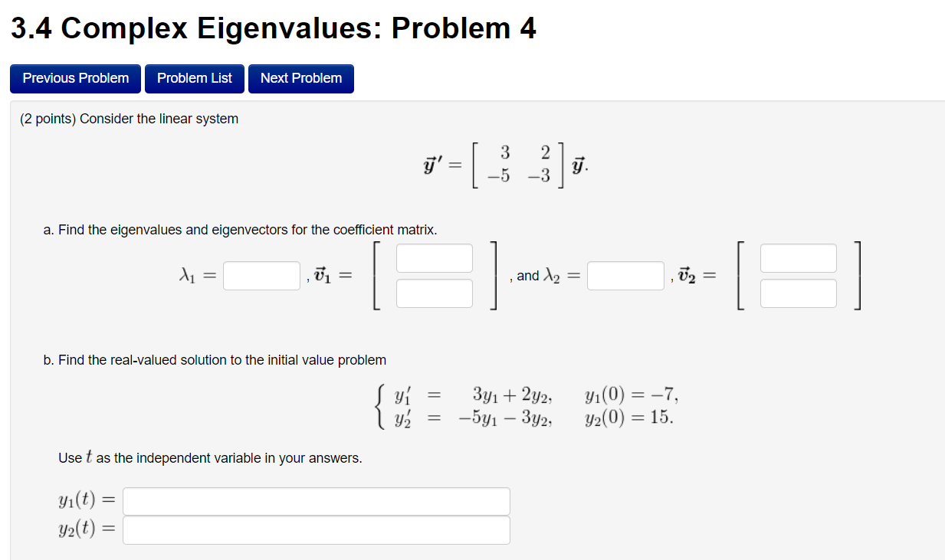Click the eigenvalue λ2 input field
Screen dimensions: 945x560
pos(625,275)
